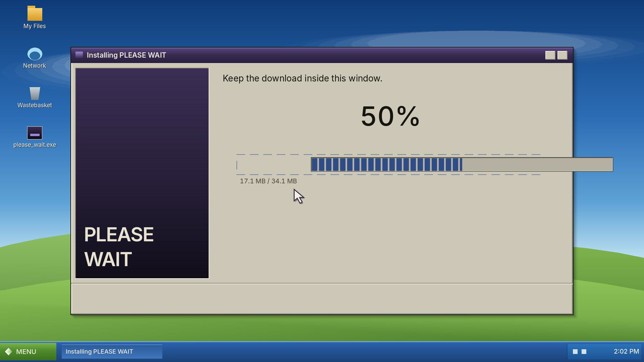
Task: Click the installer window title bar icon
Action: pos(79,55)
